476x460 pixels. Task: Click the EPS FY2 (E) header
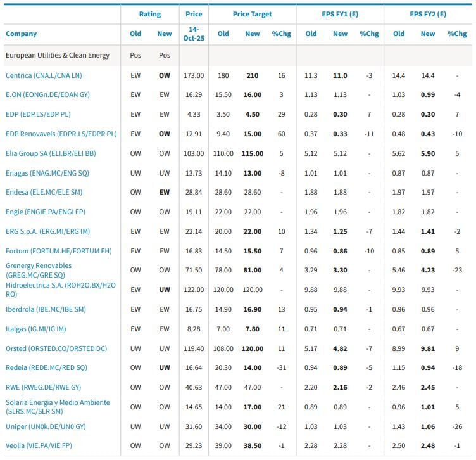coord(428,14)
